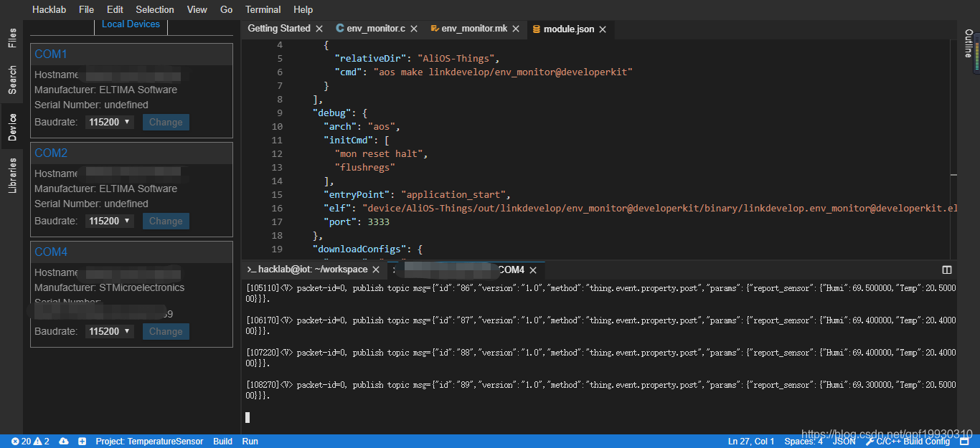Select the Local Devices tab

(131, 24)
